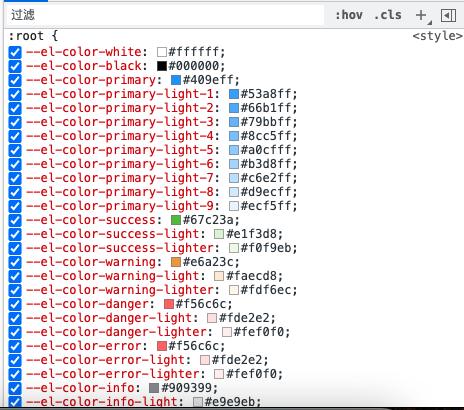Open the #fdf6ec warning-lighter swatch
Screen dimensions: 464x410
(x=234, y=290)
